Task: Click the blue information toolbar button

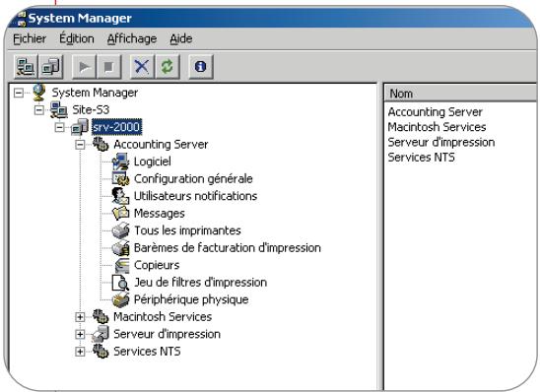Action: [200, 66]
